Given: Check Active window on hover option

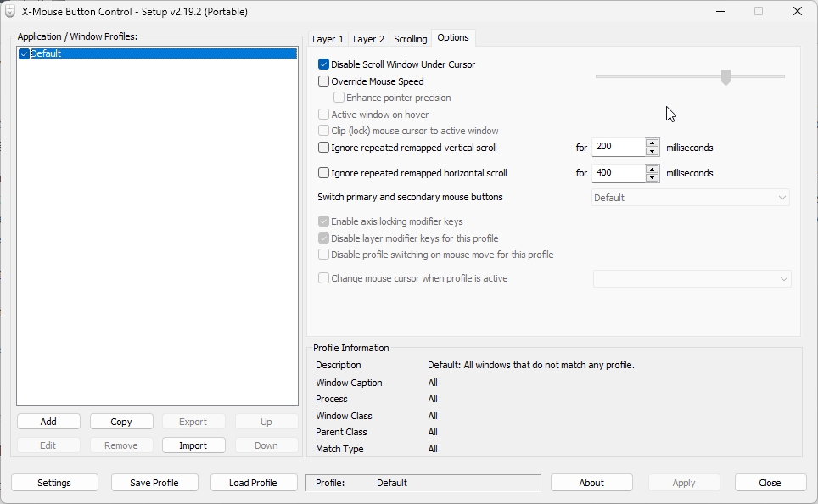Looking at the screenshot, I should point(323,115).
